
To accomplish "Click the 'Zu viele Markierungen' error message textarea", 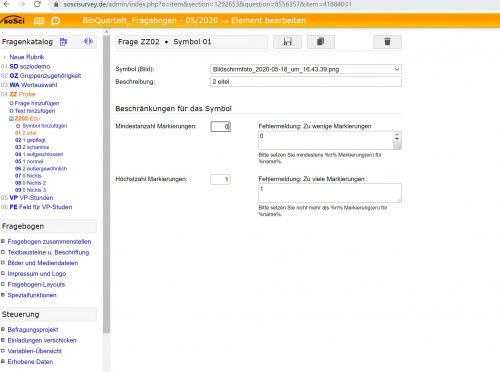I will 330,193.
